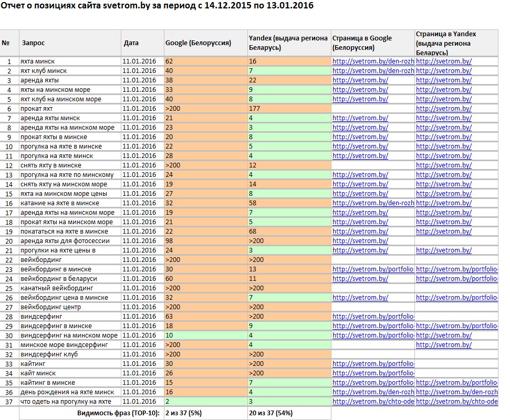Open Yandex link in row 'снять яхту в минске'
The width and height of the screenshot is (510, 420).
point(444,165)
